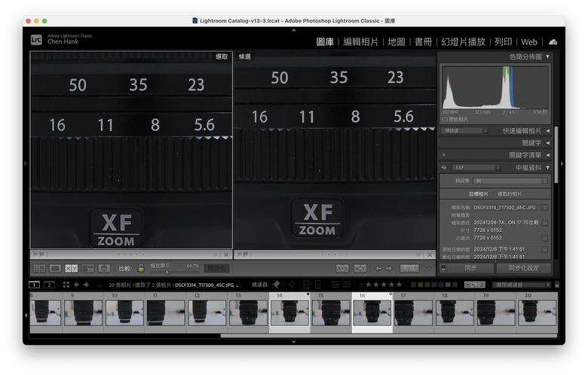
Task: Add a keyword with the plus icon
Action: point(443,154)
